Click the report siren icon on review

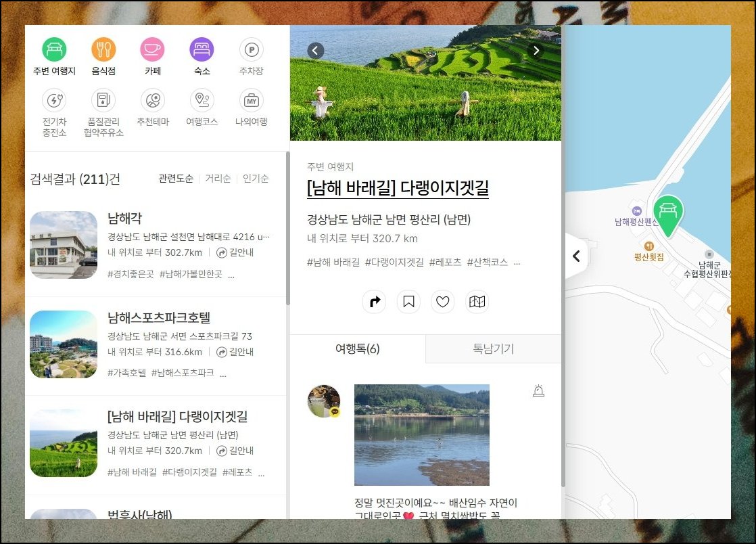click(538, 390)
